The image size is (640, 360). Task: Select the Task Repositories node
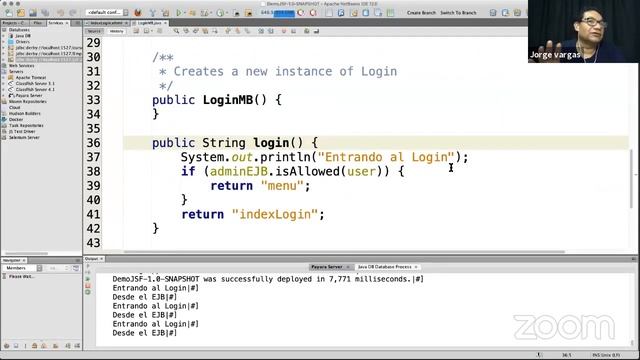tap(26, 125)
